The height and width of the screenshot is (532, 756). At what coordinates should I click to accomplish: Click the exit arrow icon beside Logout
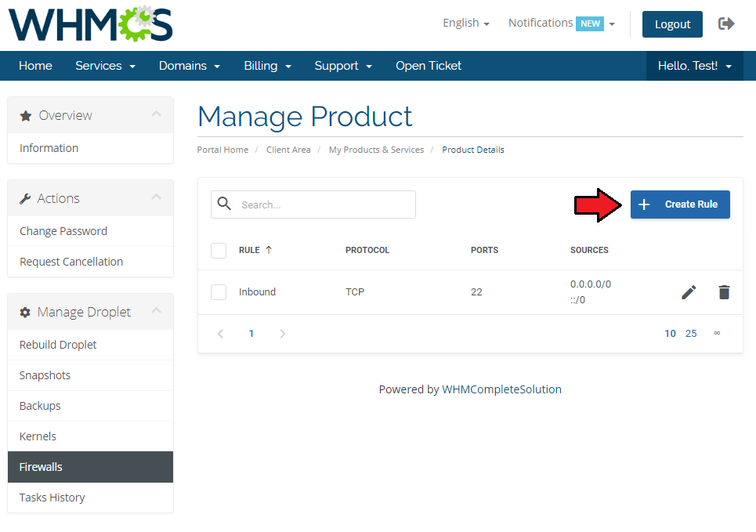point(726,24)
